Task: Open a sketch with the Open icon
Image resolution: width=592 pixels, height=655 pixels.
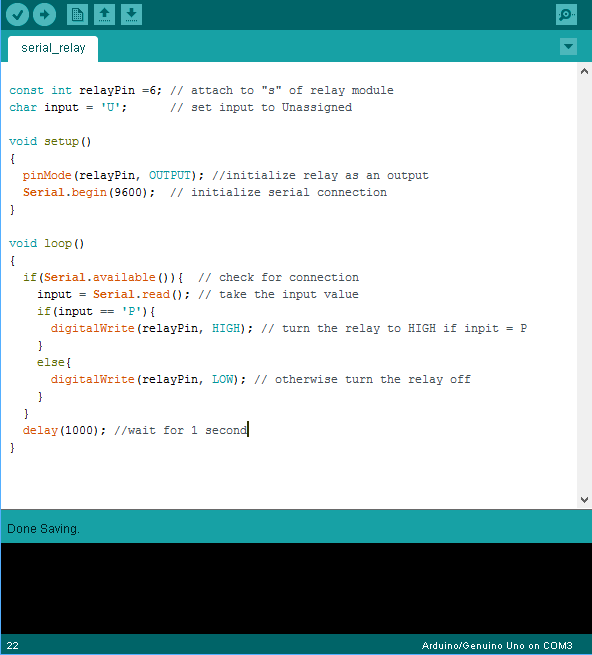Action: click(x=104, y=15)
